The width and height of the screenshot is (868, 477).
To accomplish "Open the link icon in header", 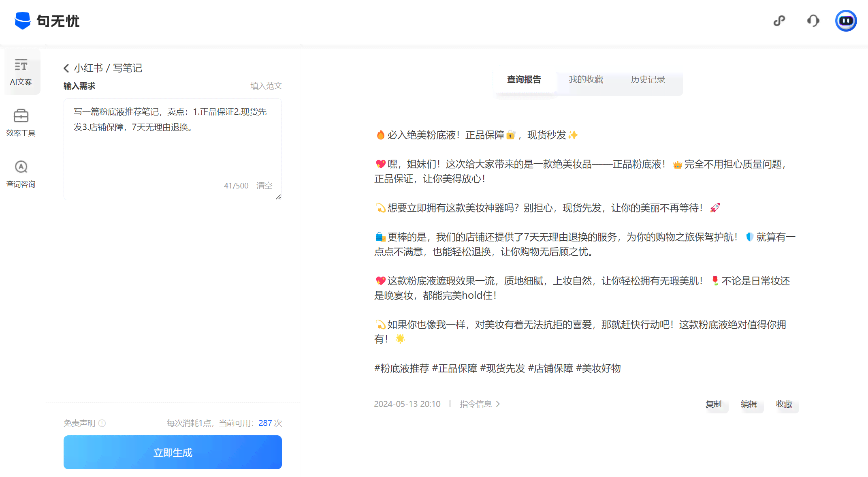I will pyautogui.click(x=779, y=21).
